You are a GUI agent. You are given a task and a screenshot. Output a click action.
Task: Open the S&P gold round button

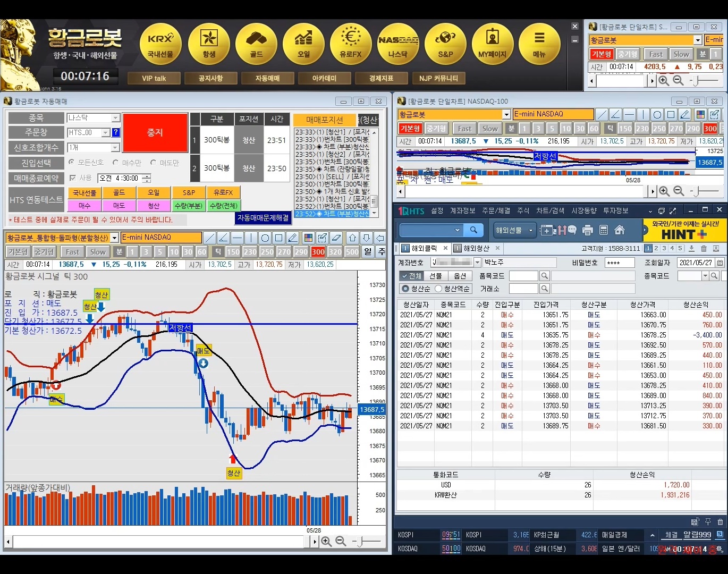click(445, 44)
